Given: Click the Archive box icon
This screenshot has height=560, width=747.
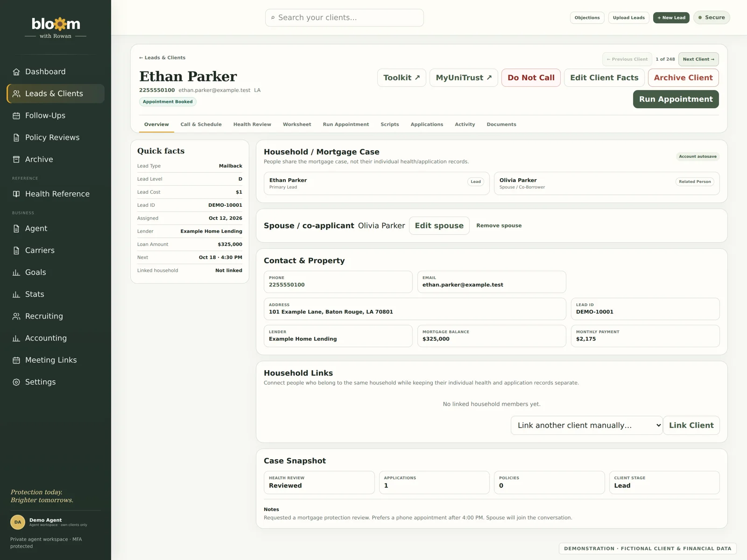Looking at the screenshot, I should (x=16, y=160).
